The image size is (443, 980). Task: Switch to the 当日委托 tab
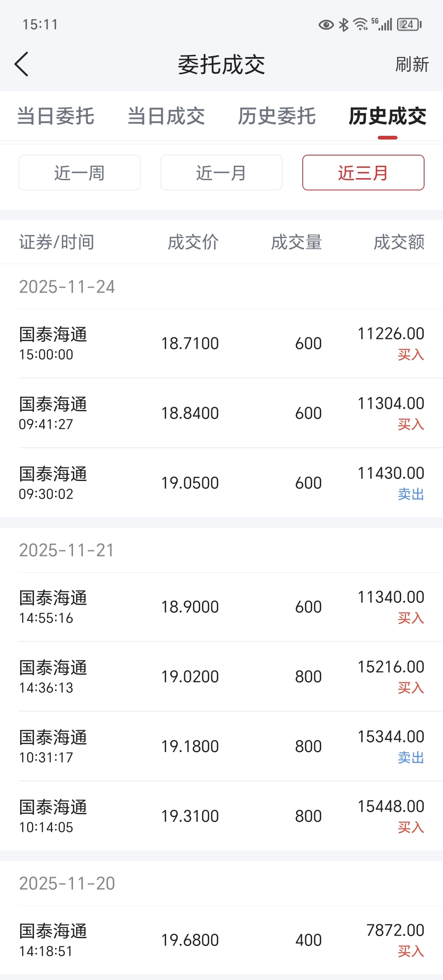(x=56, y=116)
